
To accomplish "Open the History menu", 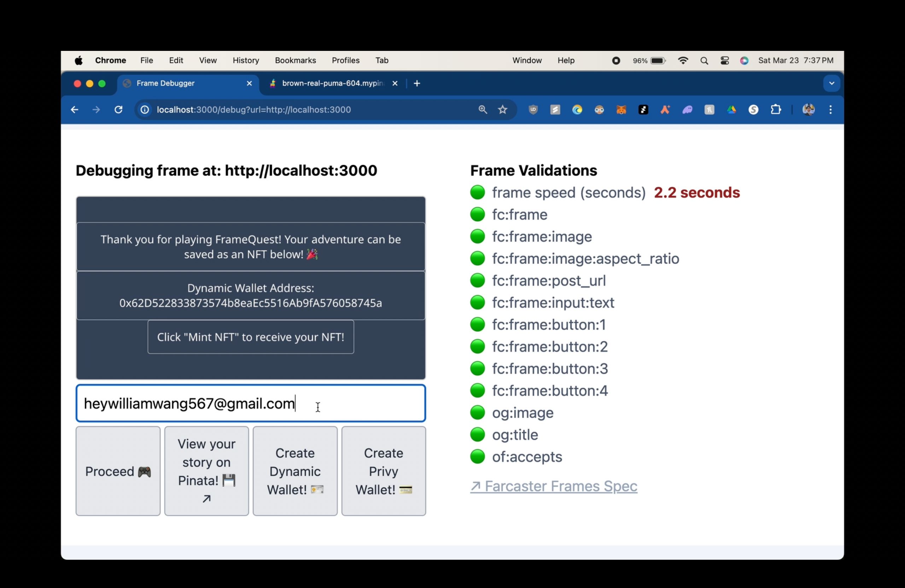I will point(246,60).
